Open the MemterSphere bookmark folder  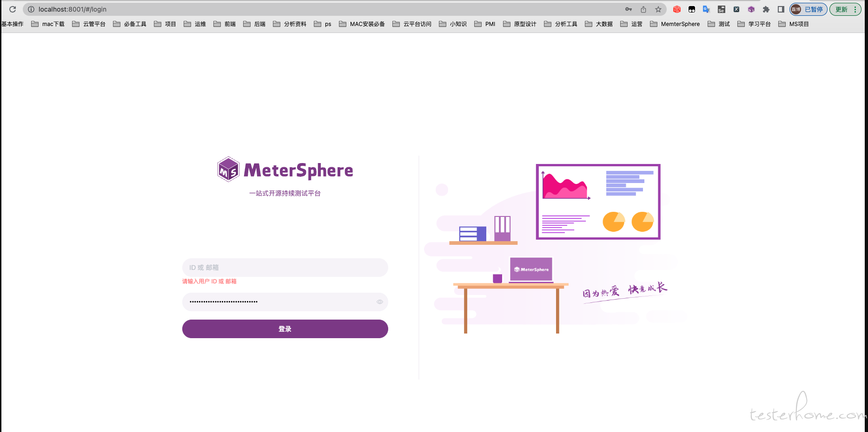675,24
